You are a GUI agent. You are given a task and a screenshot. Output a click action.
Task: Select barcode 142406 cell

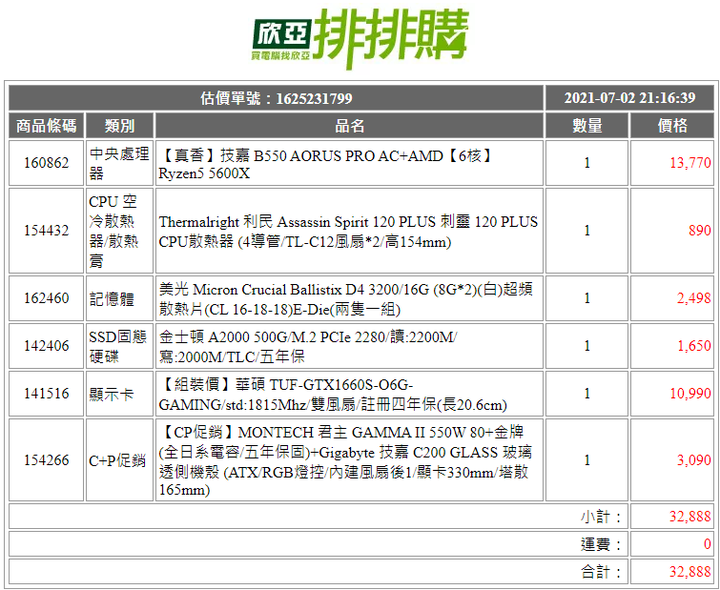pos(46,346)
